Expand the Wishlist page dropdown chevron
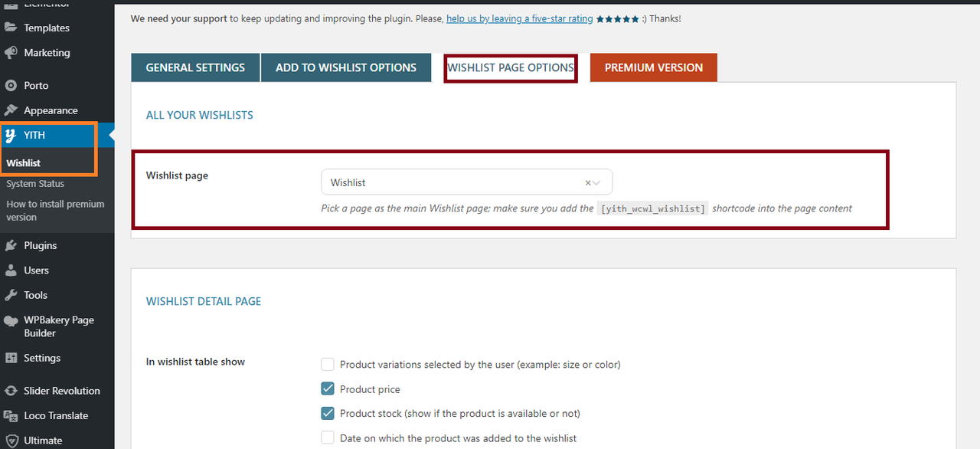Viewport: 980px width, 449px height. 597,183
